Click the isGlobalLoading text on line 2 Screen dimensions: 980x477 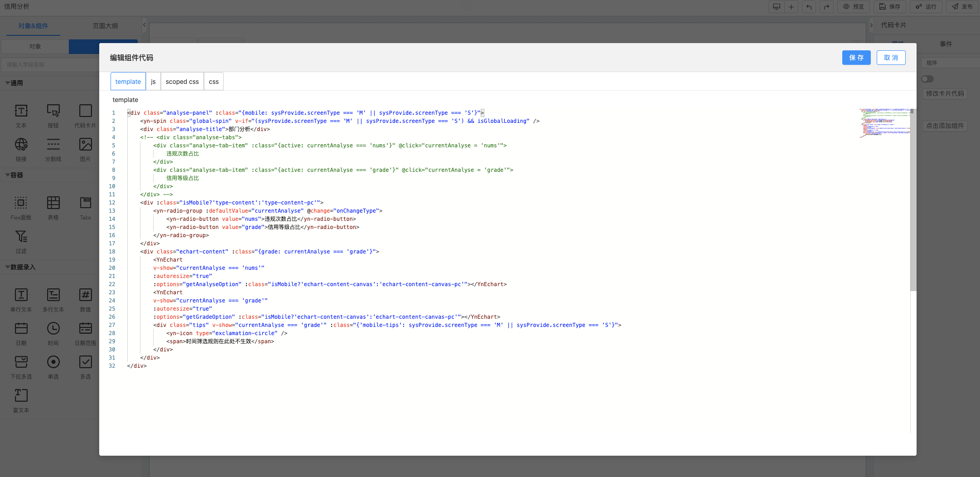tap(502, 121)
